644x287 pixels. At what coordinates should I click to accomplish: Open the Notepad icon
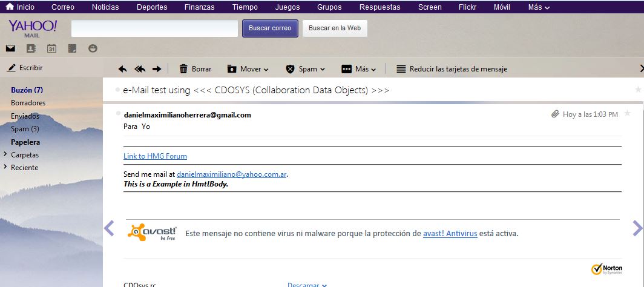coord(72,48)
